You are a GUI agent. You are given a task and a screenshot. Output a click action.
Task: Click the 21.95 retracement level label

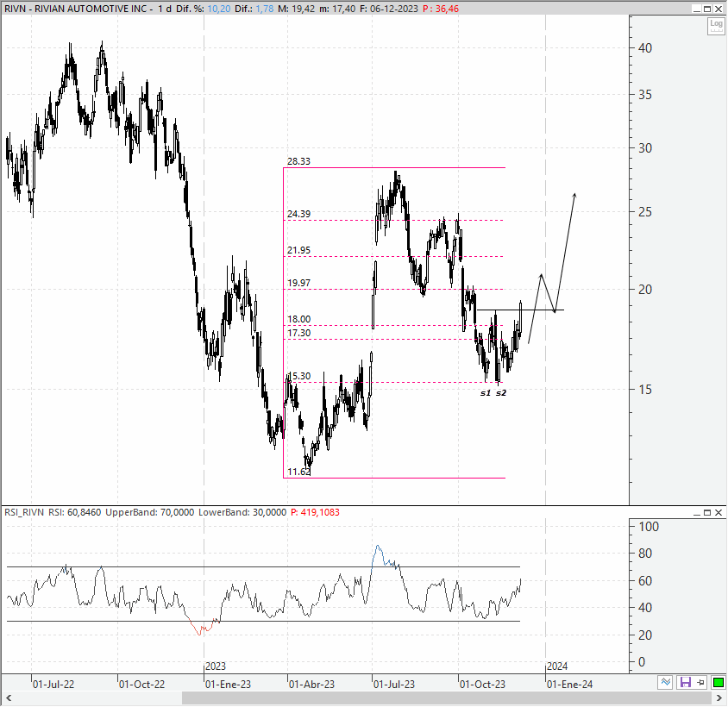click(298, 251)
